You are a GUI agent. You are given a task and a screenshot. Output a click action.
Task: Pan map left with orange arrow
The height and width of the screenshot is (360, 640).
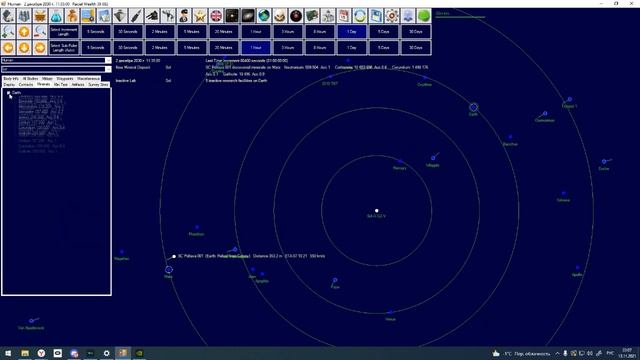[8, 47]
